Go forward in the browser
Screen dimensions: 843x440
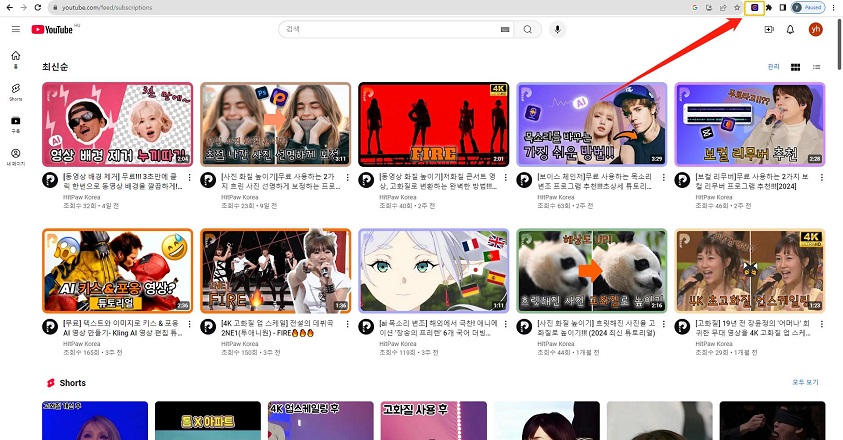pos(24,8)
